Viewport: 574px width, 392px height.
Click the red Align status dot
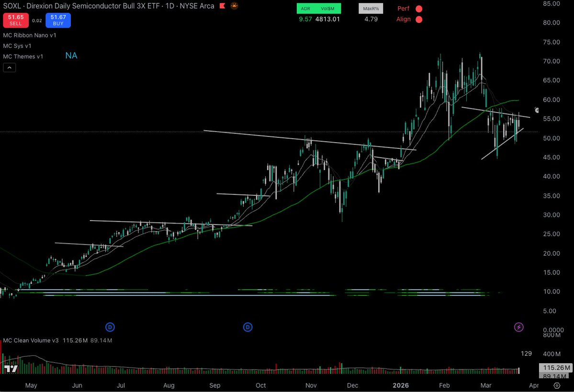click(x=419, y=20)
